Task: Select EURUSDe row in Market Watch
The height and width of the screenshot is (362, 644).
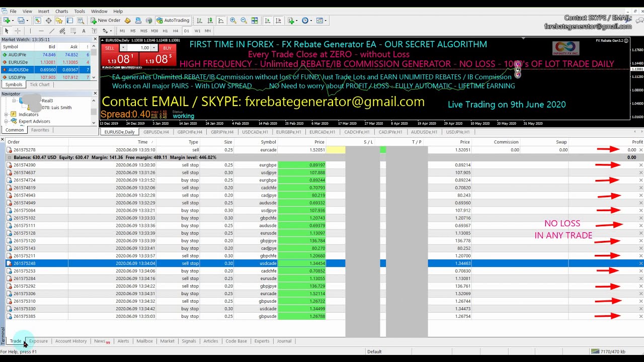Action: pos(45,62)
